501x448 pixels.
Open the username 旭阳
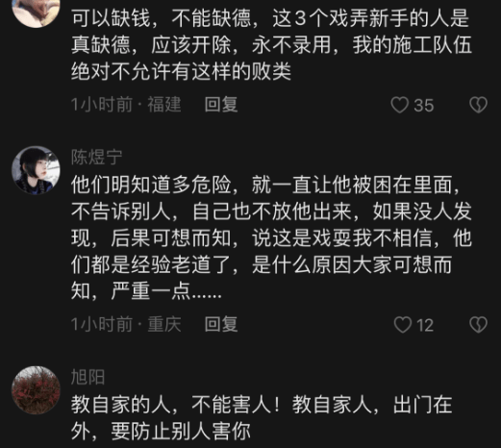coord(88,377)
